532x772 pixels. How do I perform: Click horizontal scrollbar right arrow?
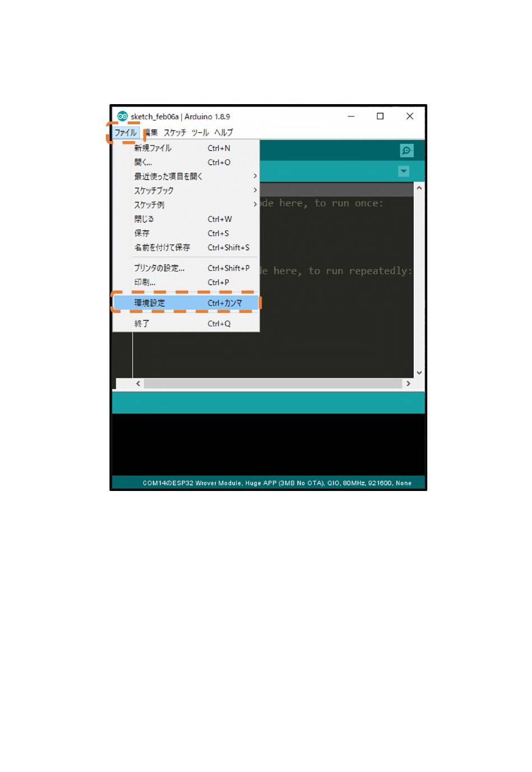[408, 383]
